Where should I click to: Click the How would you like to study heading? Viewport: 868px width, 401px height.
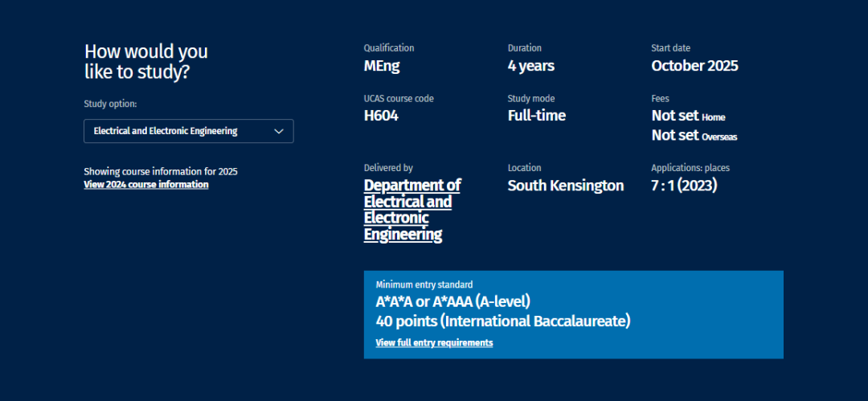pos(146,62)
